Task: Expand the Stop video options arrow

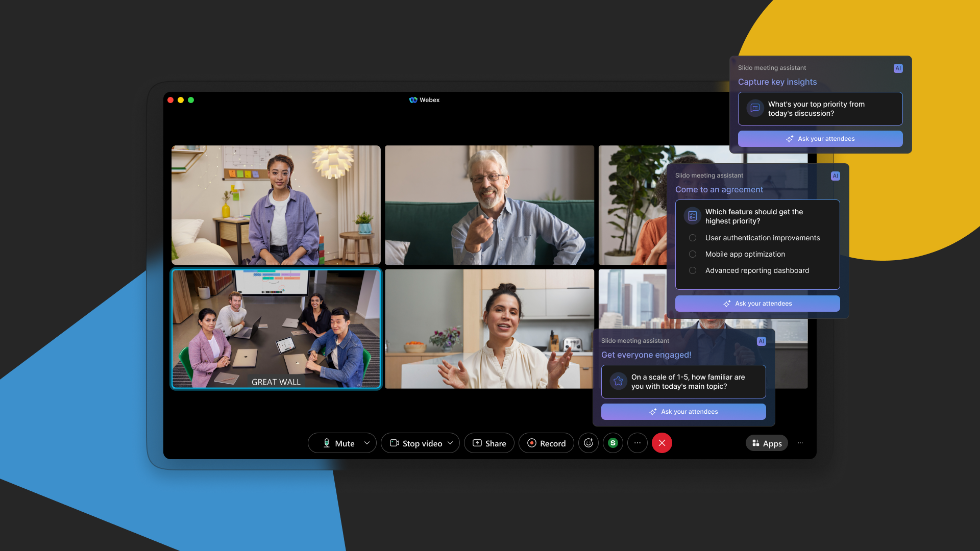Action: [450, 443]
